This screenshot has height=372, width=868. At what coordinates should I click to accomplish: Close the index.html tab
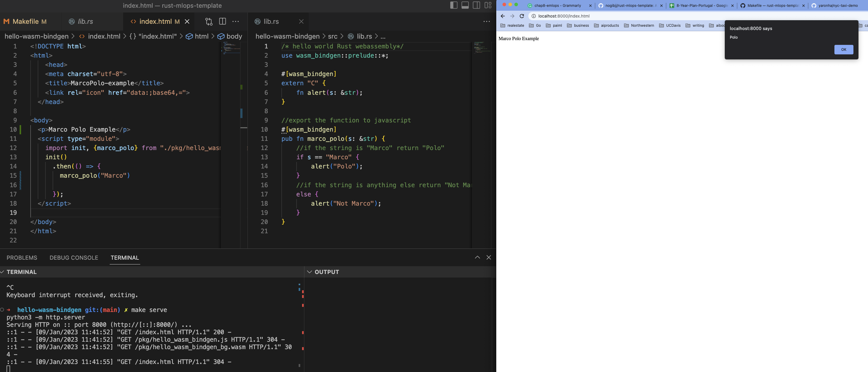(187, 22)
